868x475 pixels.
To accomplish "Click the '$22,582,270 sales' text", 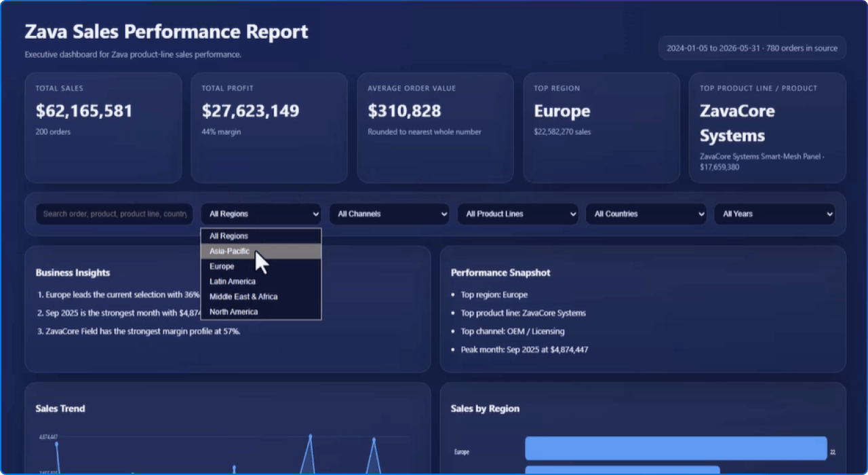I will click(x=562, y=132).
